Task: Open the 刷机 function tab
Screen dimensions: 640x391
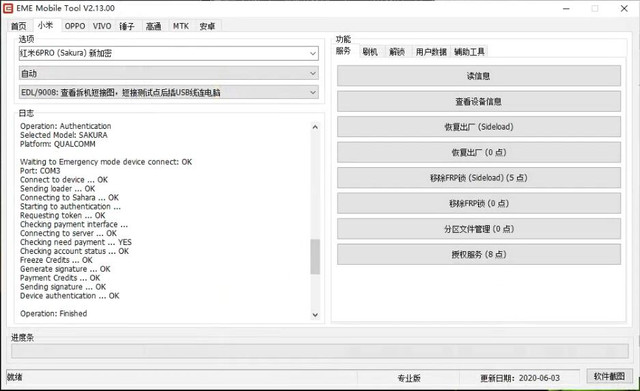Action: pos(370,52)
